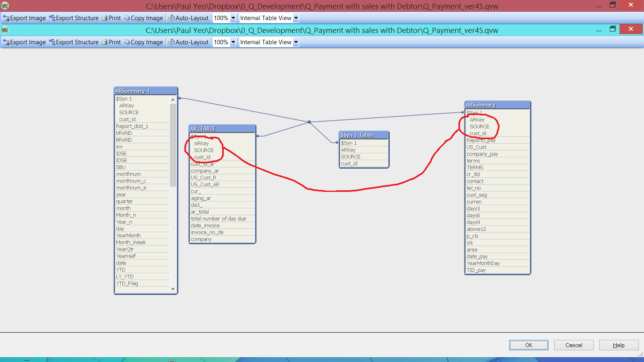
Task: Select the monthnum_c field in ARSummary-1
Action: [x=142, y=181]
